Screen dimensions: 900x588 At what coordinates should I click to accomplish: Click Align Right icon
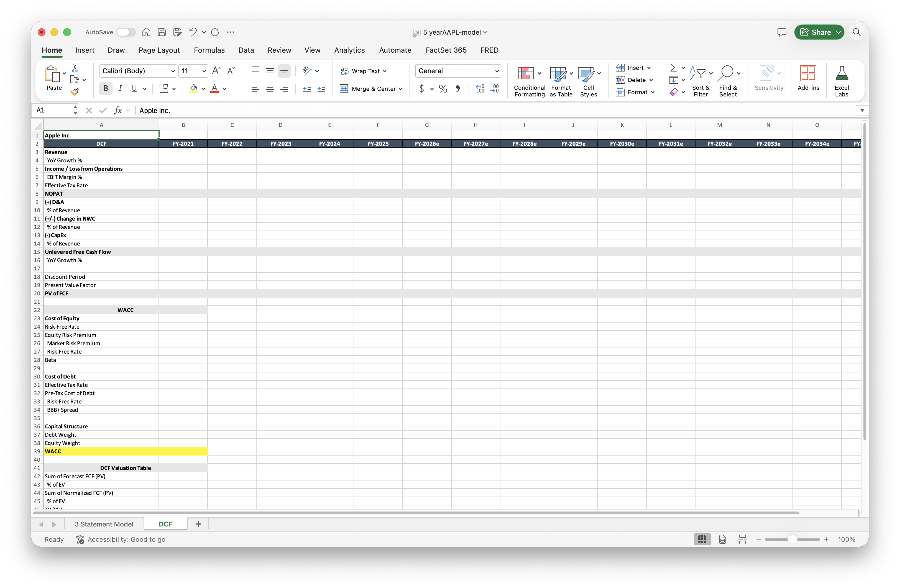[284, 88]
